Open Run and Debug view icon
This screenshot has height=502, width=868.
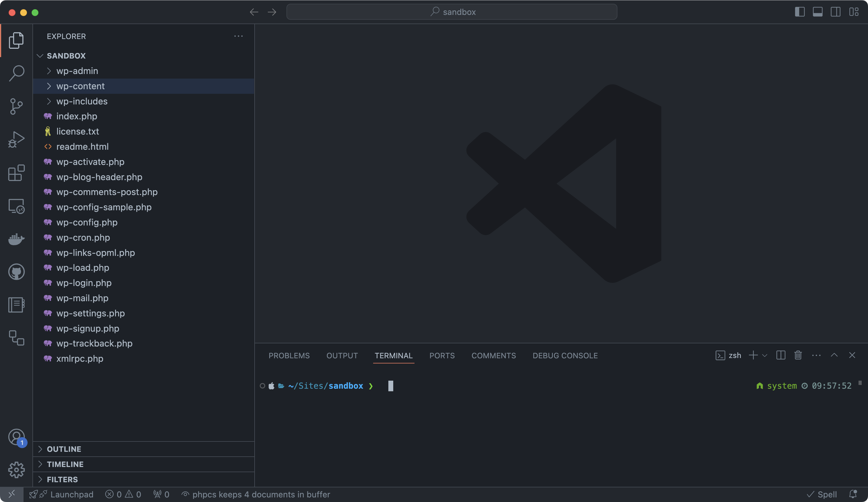pos(16,139)
